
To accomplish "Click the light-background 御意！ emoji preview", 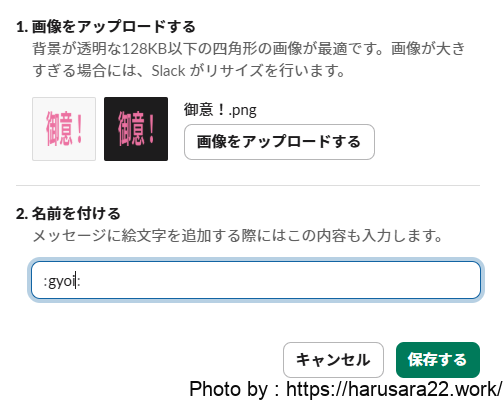I will tap(64, 129).
